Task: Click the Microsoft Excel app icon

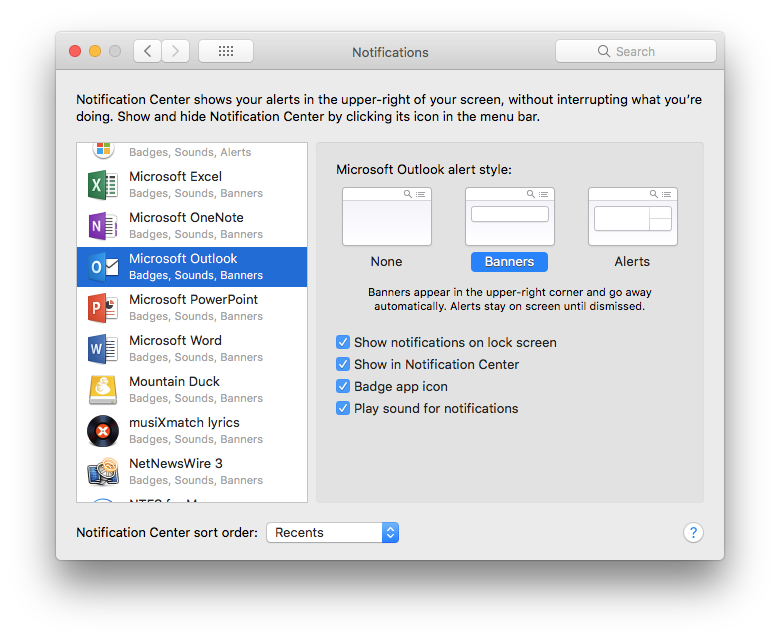Action: point(102,185)
